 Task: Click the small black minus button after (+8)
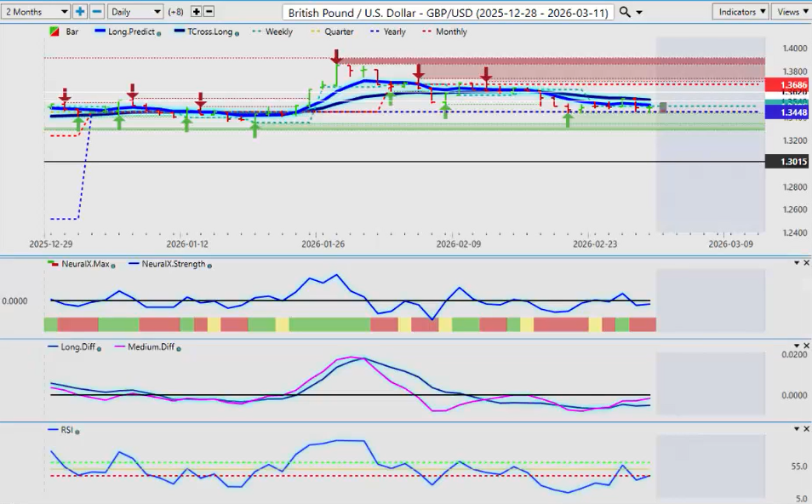[x=209, y=12]
